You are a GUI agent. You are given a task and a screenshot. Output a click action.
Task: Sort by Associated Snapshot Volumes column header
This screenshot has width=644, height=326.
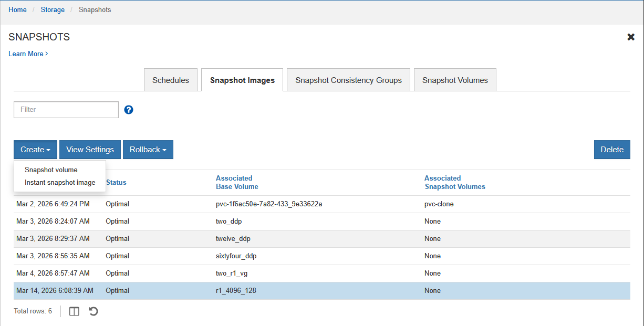coord(455,182)
